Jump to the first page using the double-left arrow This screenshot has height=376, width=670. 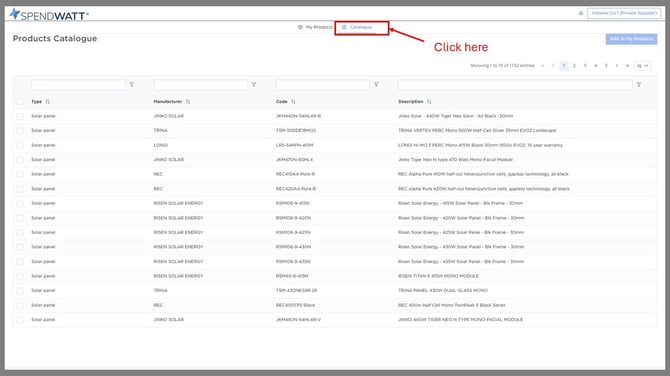(542, 66)
